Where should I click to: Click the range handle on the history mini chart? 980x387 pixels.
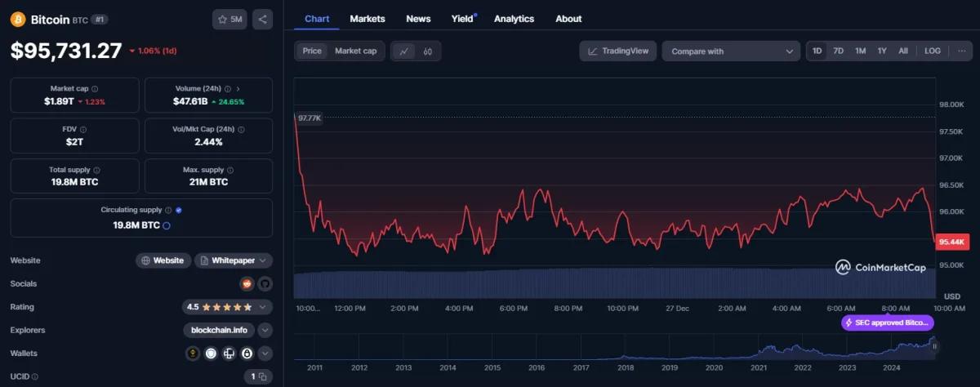934,346
